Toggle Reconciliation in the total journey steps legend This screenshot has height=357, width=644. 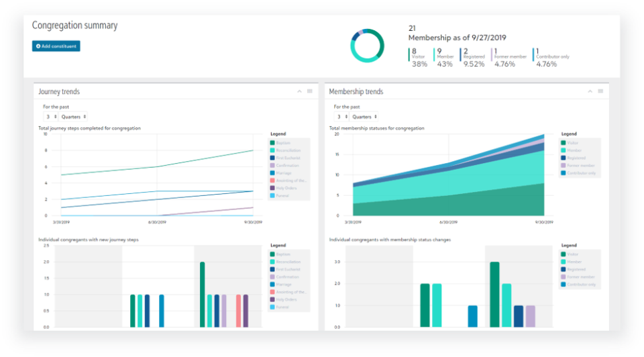point(286,150)
